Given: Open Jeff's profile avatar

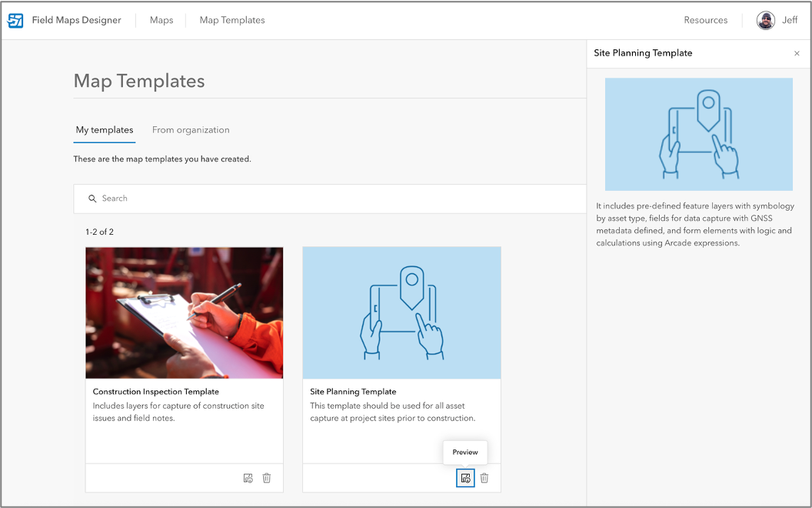Looking at the screenshot, I should click(766, 20).
